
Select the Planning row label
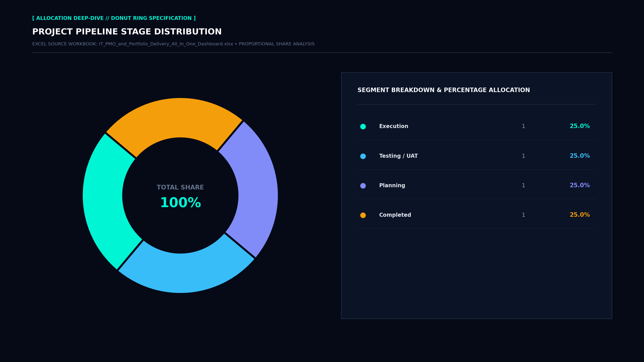point(392,186)
